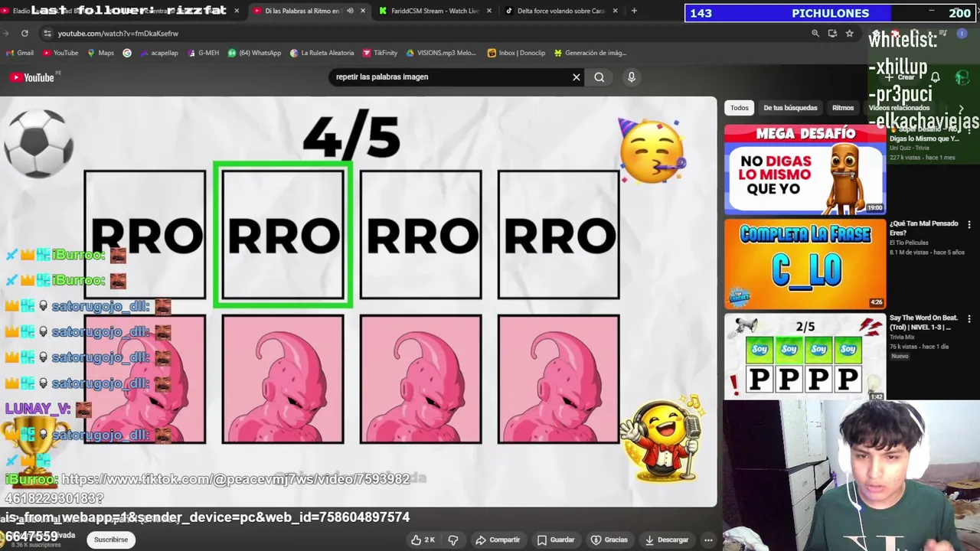Open site info icon in address bar
Image resolution: width=980 pixels, height=551 pixels.
coord(47,34)
